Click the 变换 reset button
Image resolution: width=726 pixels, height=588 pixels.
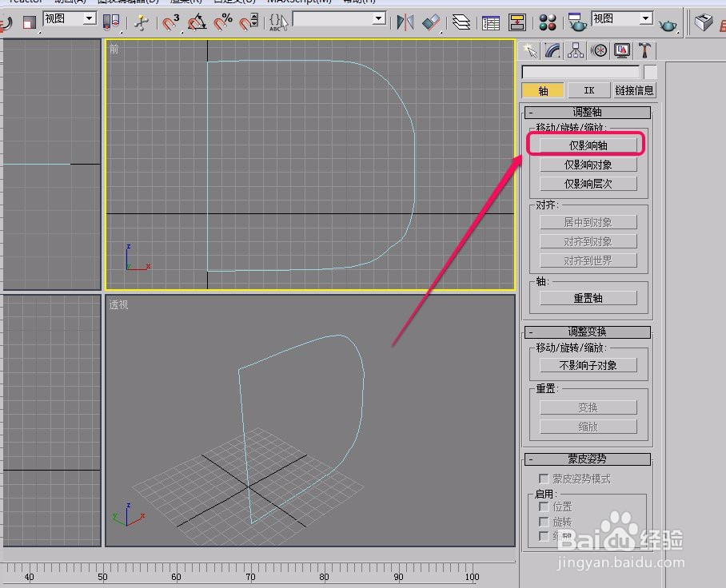[588, 407]
